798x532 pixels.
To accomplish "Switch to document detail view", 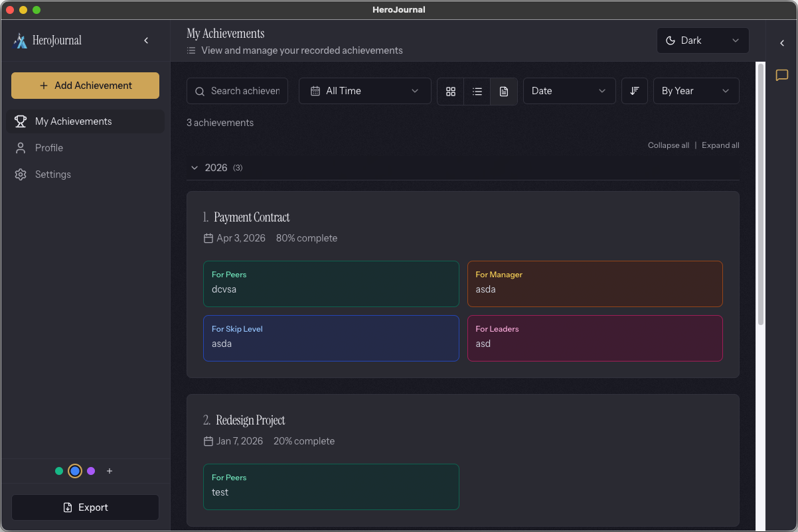I will [504, 91].
